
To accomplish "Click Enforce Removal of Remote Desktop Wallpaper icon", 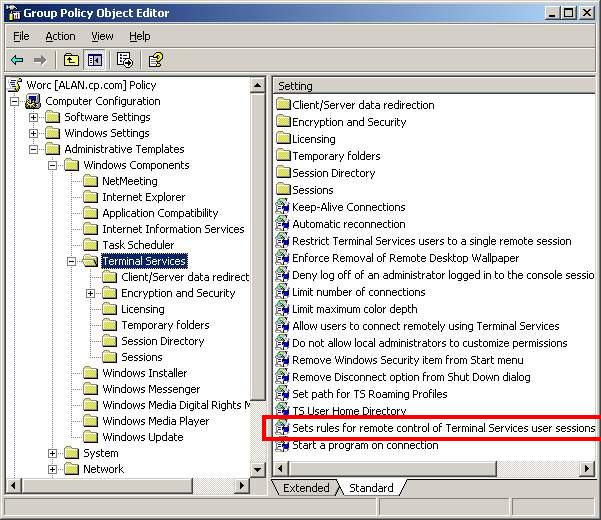I will [x=283, y=258].
